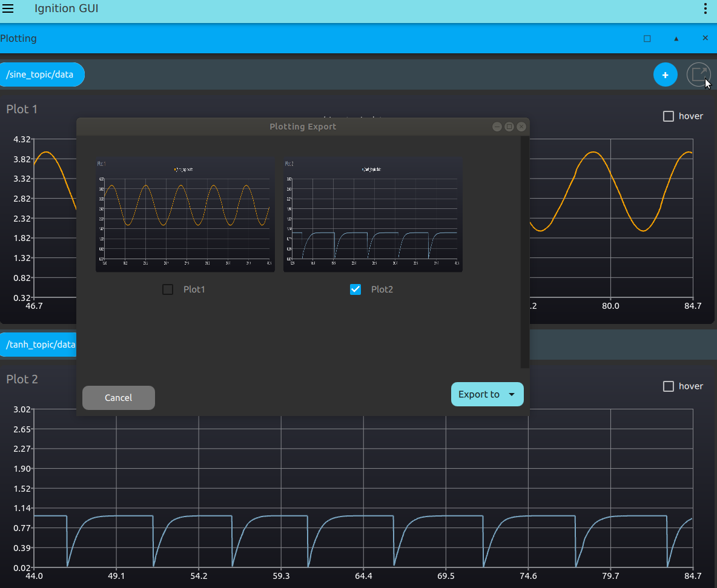This screenshot has width=717, height=588.
Task: Maximize the Plotting Export dialog
Action: 509,127
